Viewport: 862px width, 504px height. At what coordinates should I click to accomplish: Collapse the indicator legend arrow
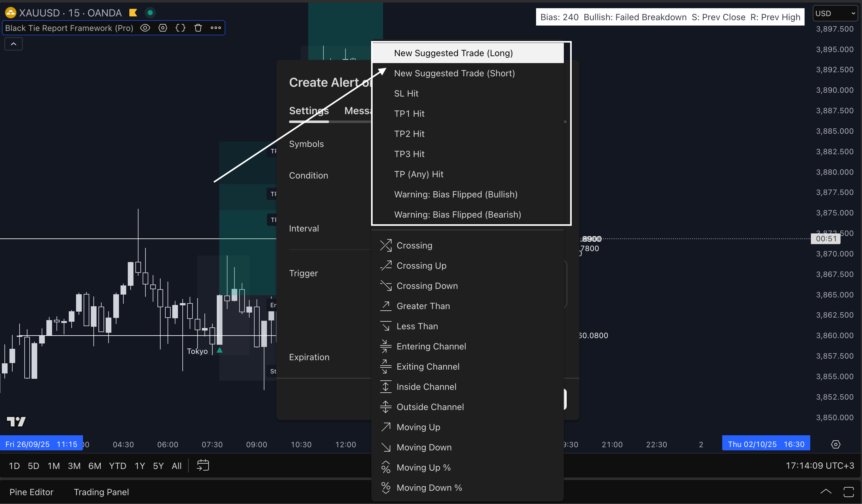14,44
